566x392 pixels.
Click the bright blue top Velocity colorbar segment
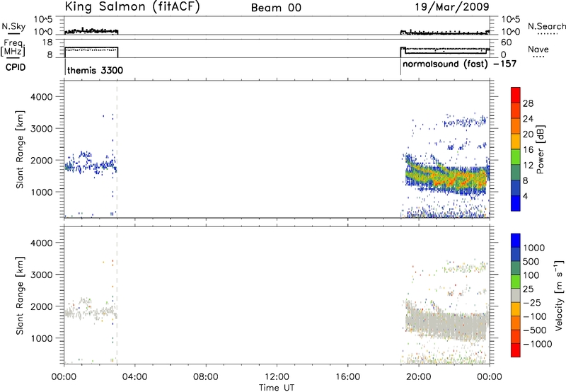point(516,241)
